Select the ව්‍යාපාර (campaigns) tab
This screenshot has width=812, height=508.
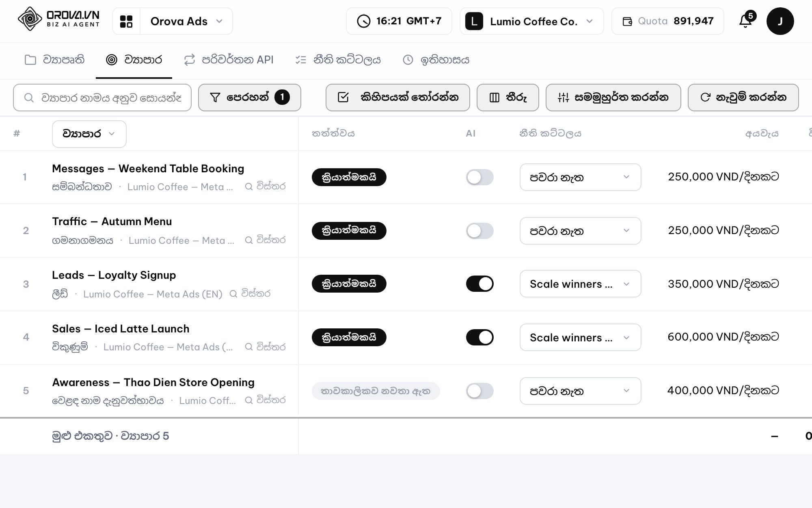coord(134,60)
